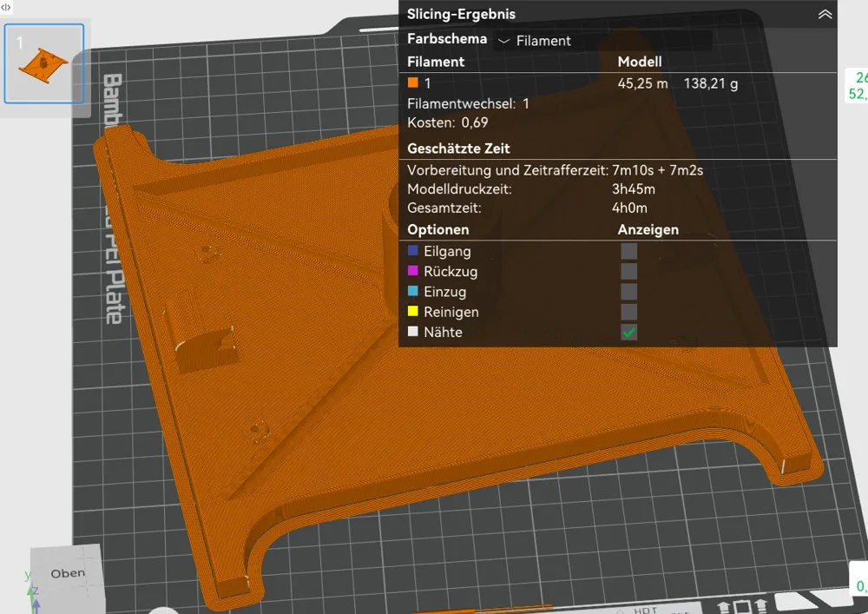The width and height of the screenshot is (868, 614).
Task: Click the Vorbereitung und Zeitrafferzeit line
Action: click(556, 170)
